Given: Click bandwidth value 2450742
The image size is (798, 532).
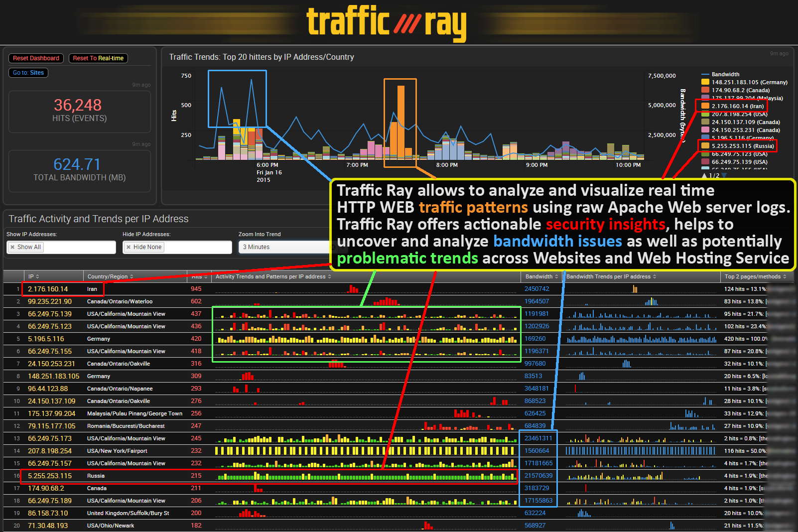Looking at the screenshot, I should [537, 289].
